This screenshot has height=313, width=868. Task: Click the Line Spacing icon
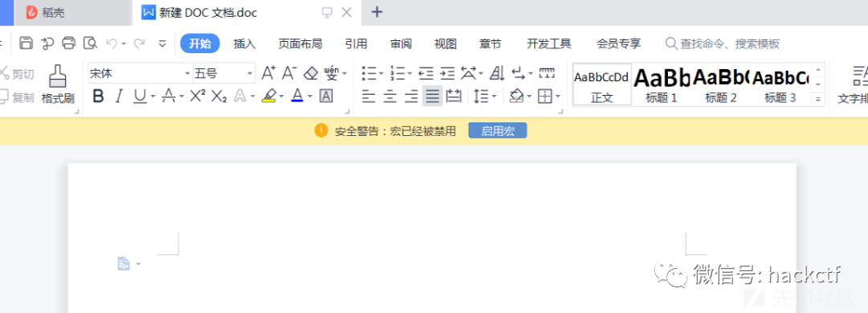click(481, 97)
